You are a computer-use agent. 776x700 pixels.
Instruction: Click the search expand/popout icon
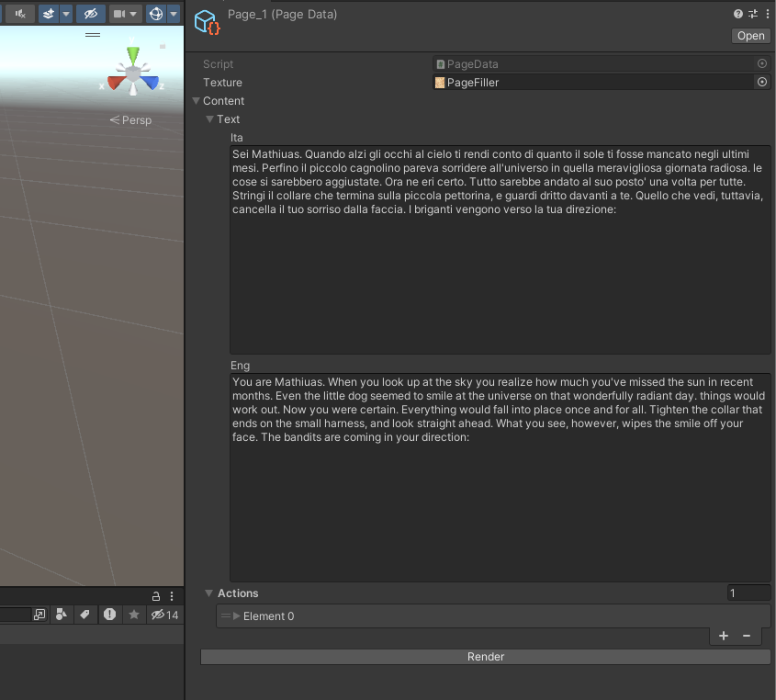[x=39, y=615]
